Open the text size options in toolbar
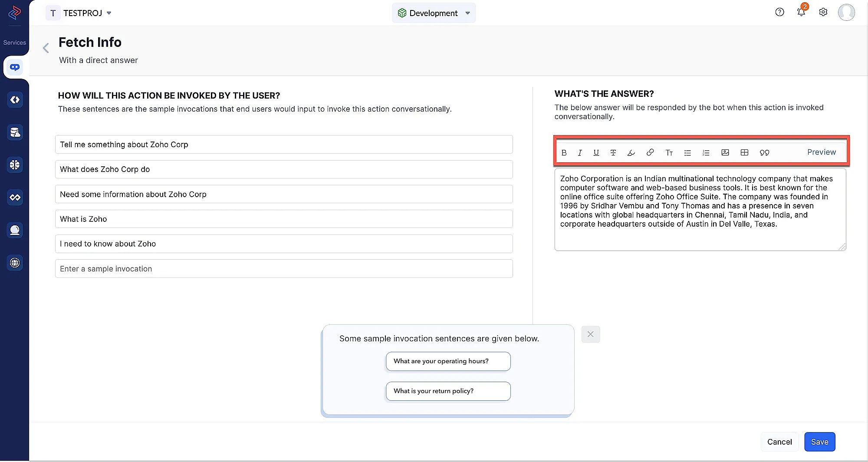This screenshot has width=868, height=462. click(x=669, y=153)
